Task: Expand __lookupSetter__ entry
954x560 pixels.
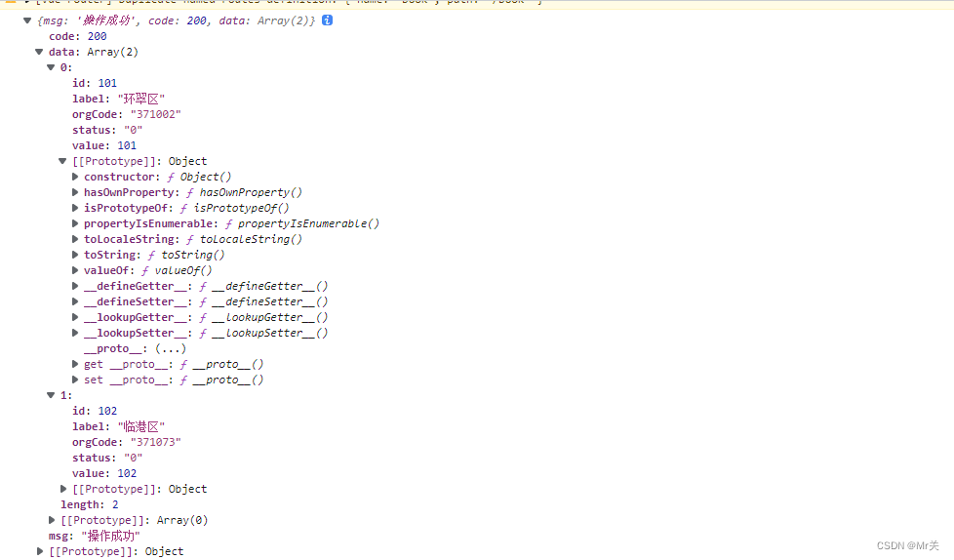Action: pyautogui.click(x=75, y=333)
